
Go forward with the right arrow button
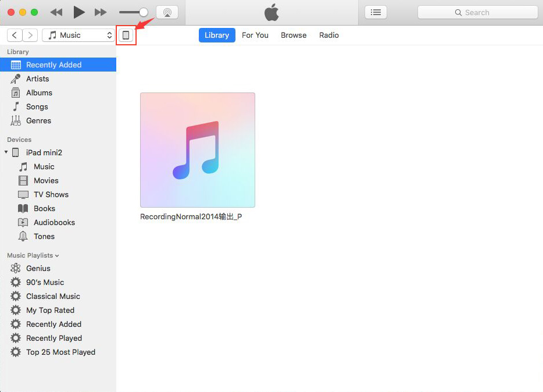(x=30, y=35)
